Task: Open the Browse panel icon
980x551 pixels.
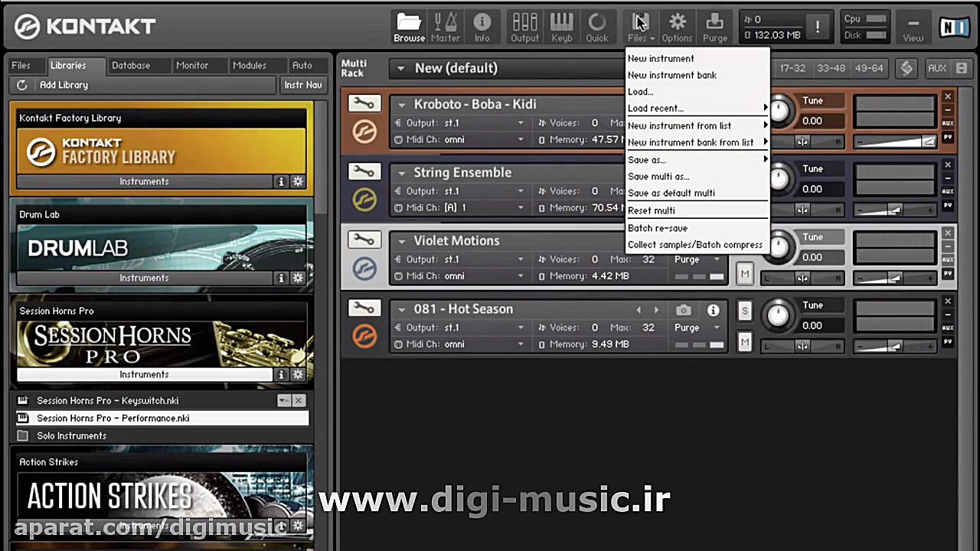Action: coord(409,28)
